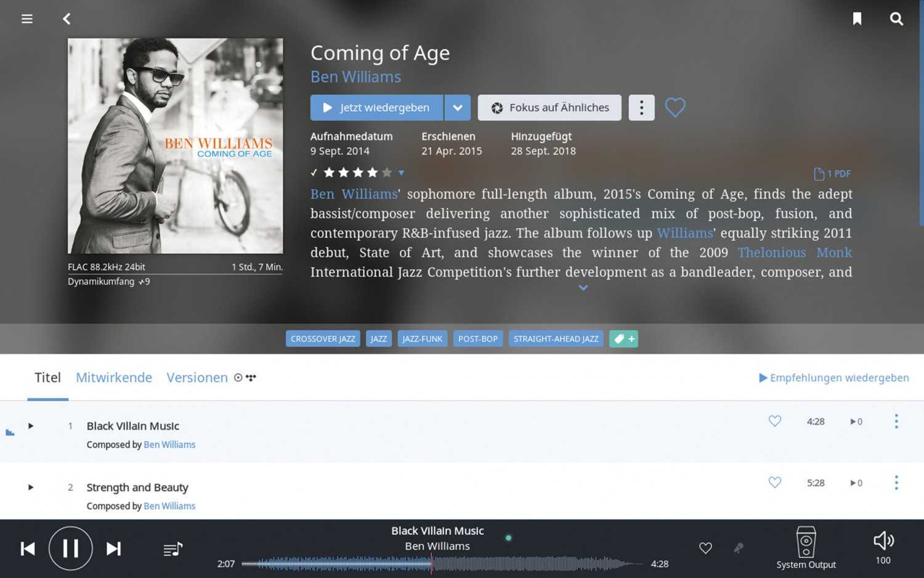
Task: Favorite now playing track with heart
Action: (x=705, y=548)
